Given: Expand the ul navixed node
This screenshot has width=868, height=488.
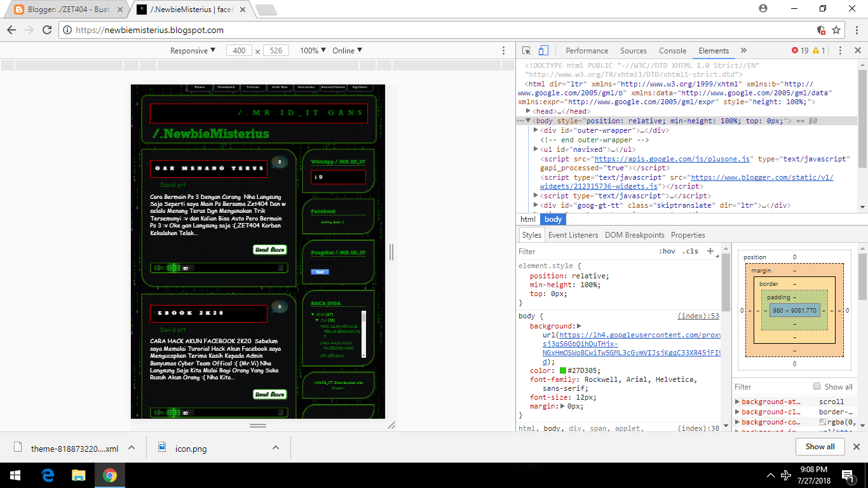Looking at the screenshot, I should (536, 149).
